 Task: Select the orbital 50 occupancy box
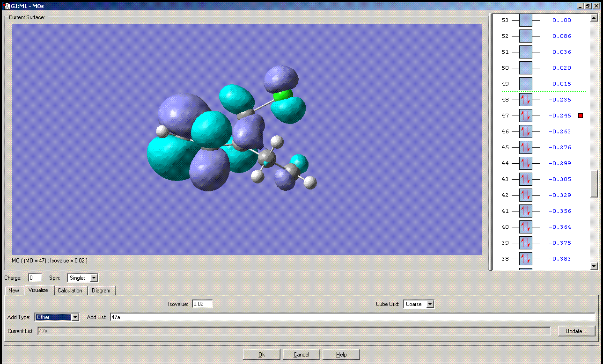526,68
